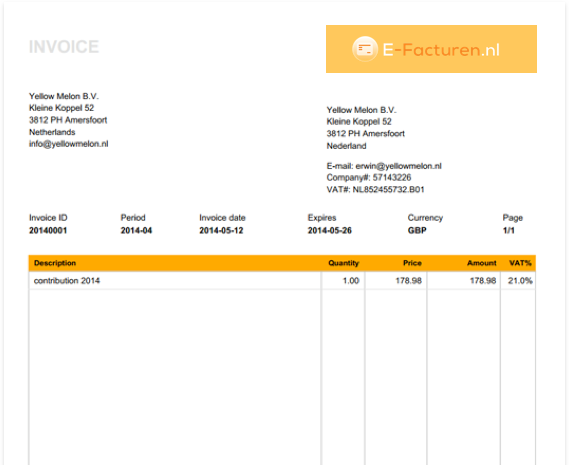Click the Price column header
The height and width of the screenshot is (465, 569).
(x=412, y=263)
